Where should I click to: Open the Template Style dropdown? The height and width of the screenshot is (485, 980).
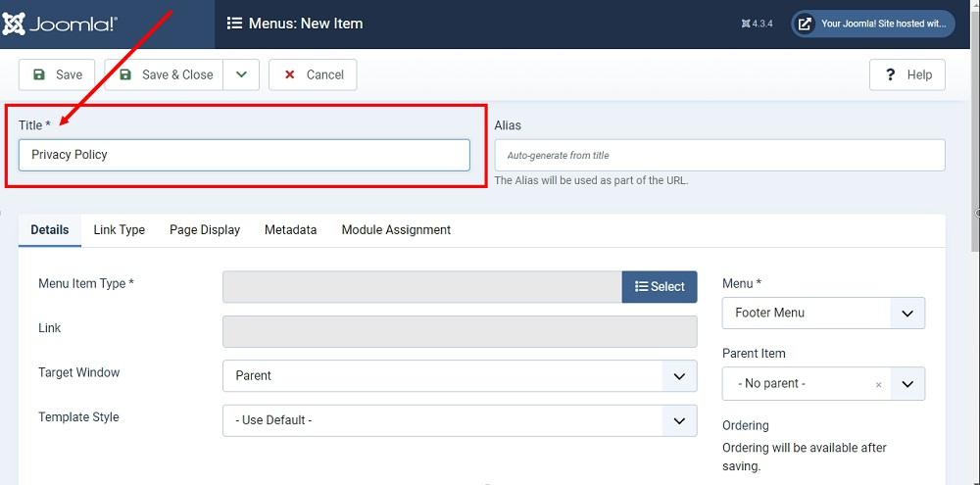(460, 420)
